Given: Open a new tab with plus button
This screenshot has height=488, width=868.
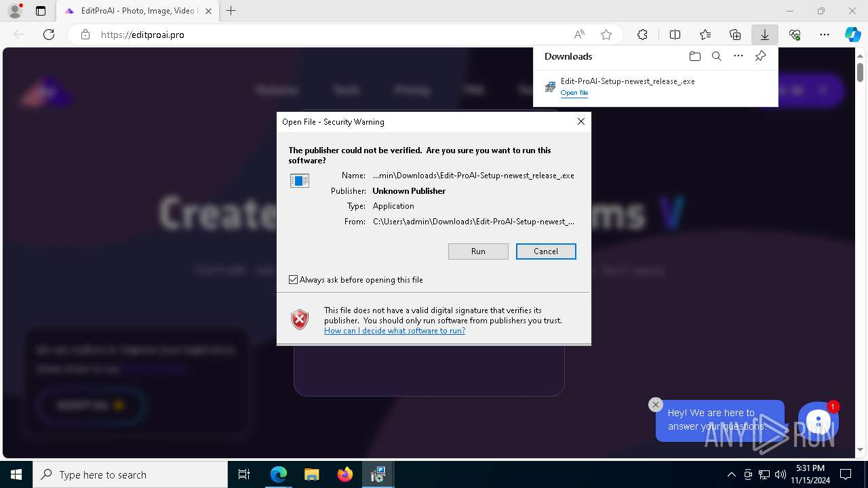Looking at the screenshot, I should (x=231, y=11).
